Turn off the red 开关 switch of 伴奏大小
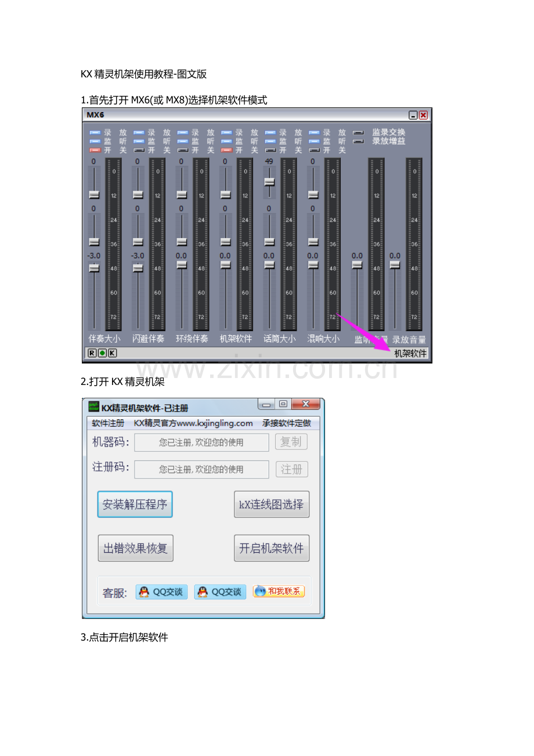The height and width of the screenshot is (756, 534). pyautogui.click(x=95, y=150)
